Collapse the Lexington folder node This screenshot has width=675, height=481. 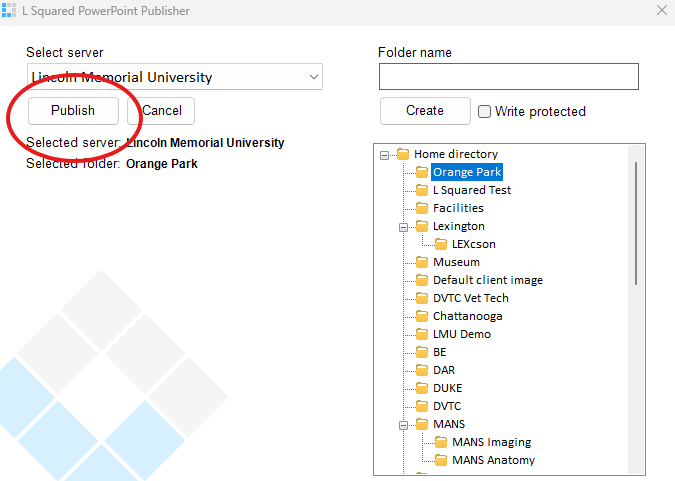click(403, 227)
